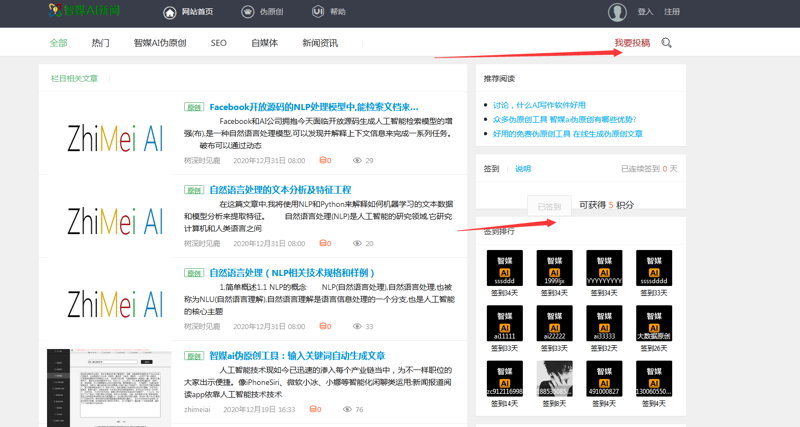Click comment icon on 文本分析及特征工程 article
The width and height of the screenshot is (800, 427).
(x=322, y=243)
